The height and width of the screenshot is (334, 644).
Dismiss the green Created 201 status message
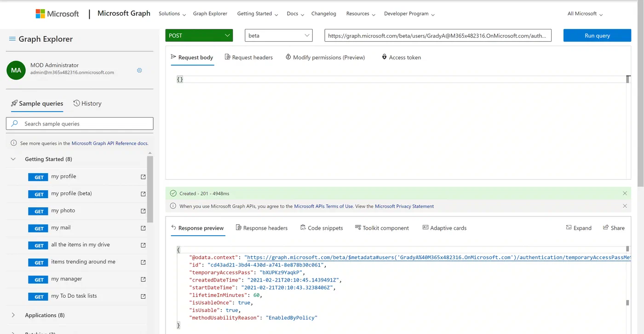pyautogui.click(x=625, y=193)
